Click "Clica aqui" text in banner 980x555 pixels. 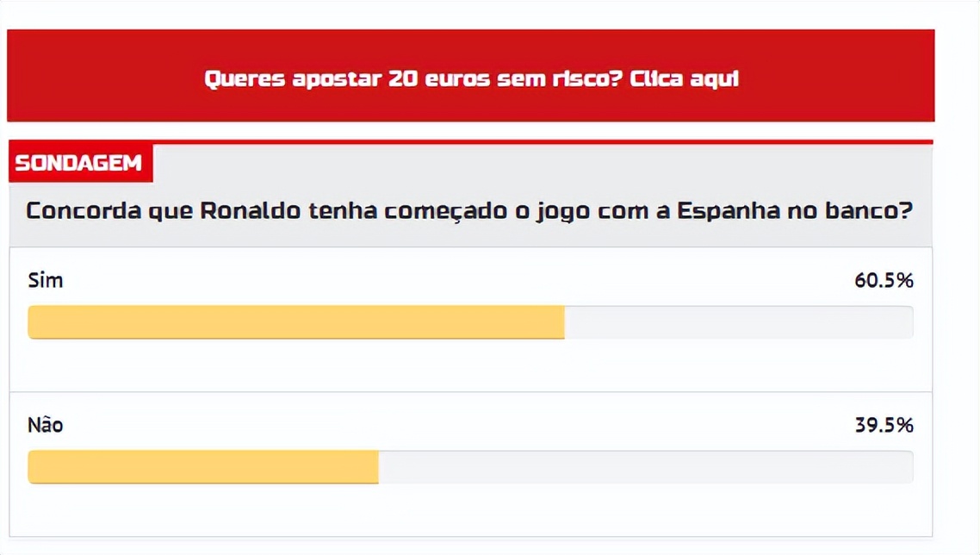685,79
